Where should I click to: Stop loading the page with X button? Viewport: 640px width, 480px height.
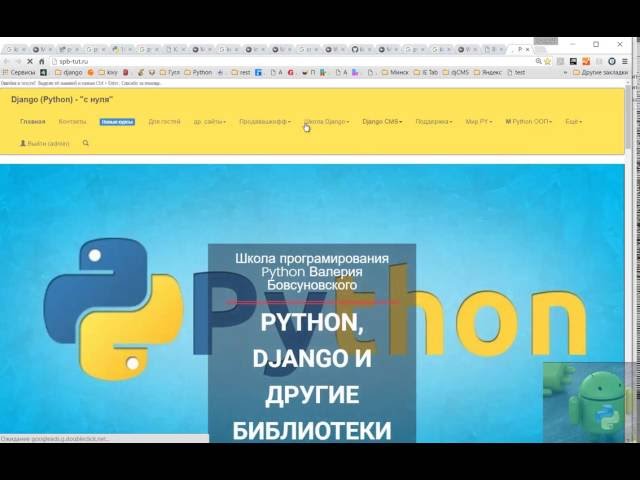30,61
